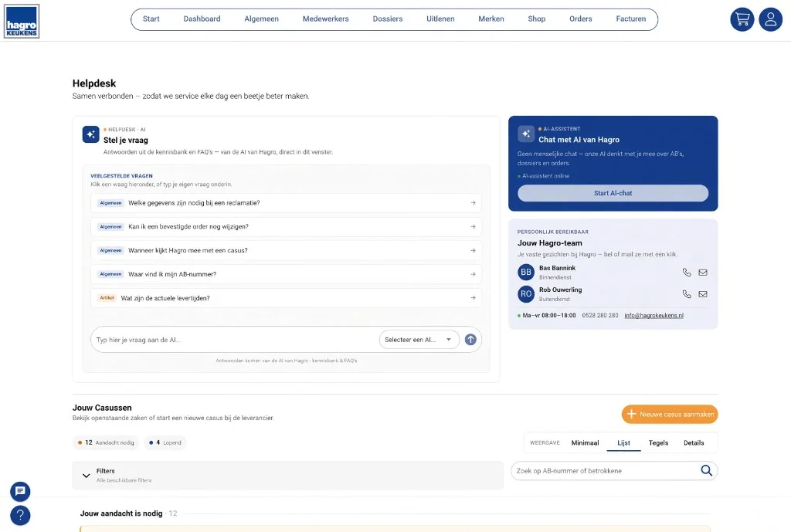Open info@hagrokeukens.nl email link
Viewport: 791px width, 532px height.
(x=654, y=315)
